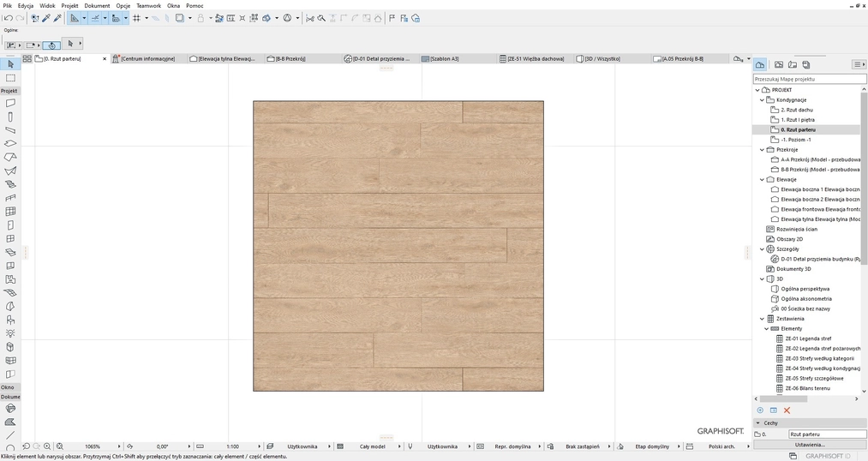The height and width of the screenshot is (461, 868).
Task: Collapse the Przekroje tree node
Action: point(762,149)
